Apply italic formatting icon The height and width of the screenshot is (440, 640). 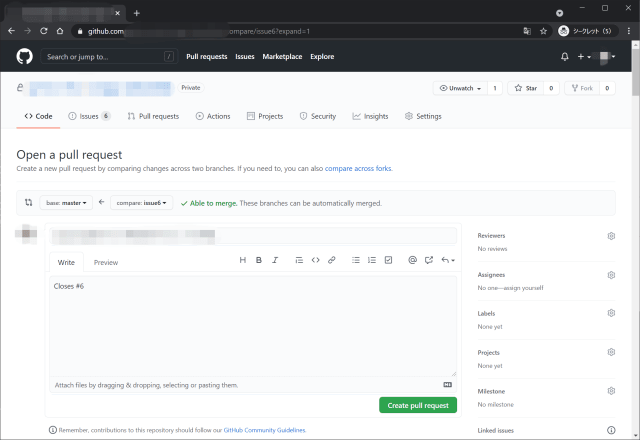275,260
